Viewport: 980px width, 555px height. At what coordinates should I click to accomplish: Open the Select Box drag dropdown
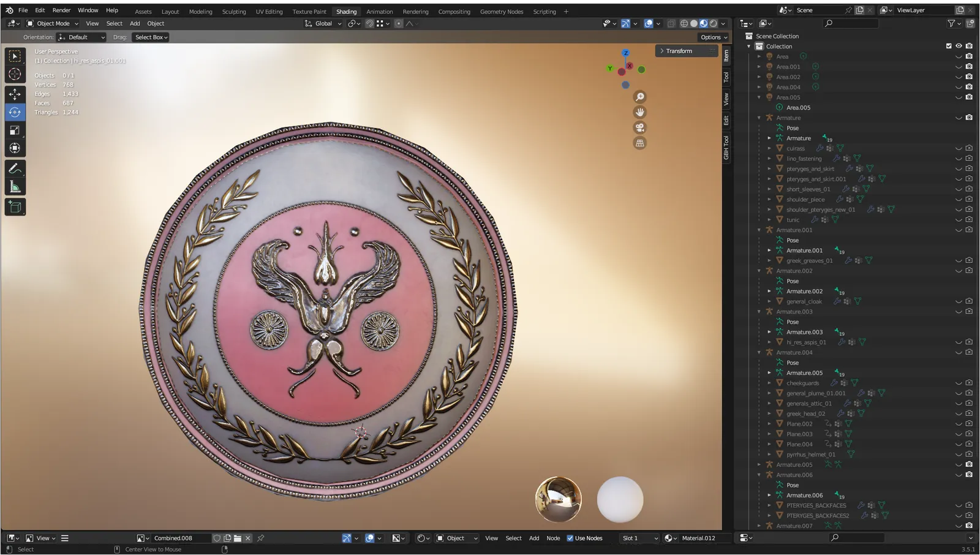click(151, 37)
